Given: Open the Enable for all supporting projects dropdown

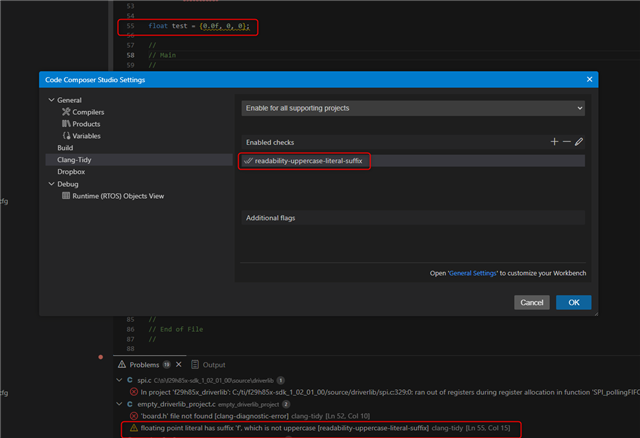Looking at the screenshot, I should click(413, 108).
